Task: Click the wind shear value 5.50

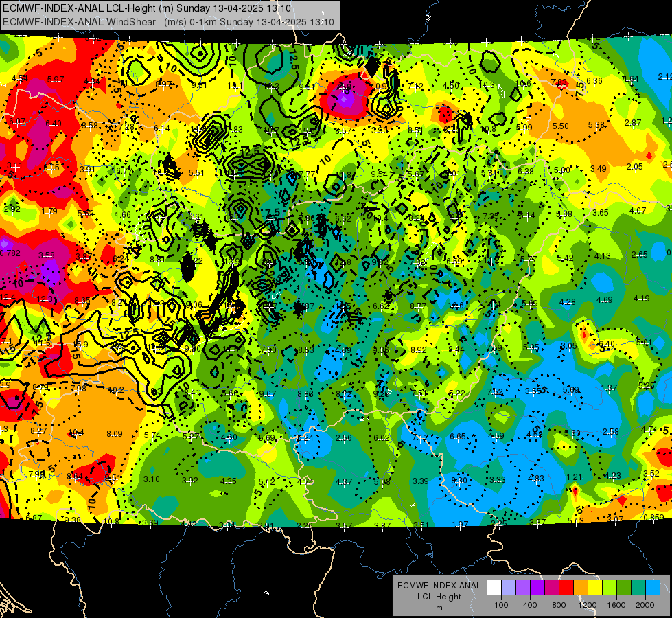Action: click(561, 126)
